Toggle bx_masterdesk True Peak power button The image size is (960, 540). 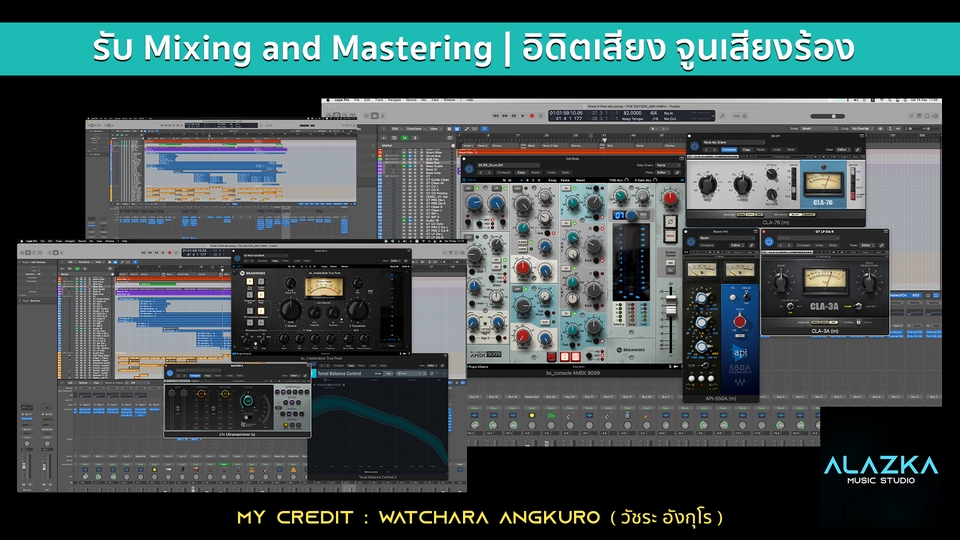pos(237,258)
